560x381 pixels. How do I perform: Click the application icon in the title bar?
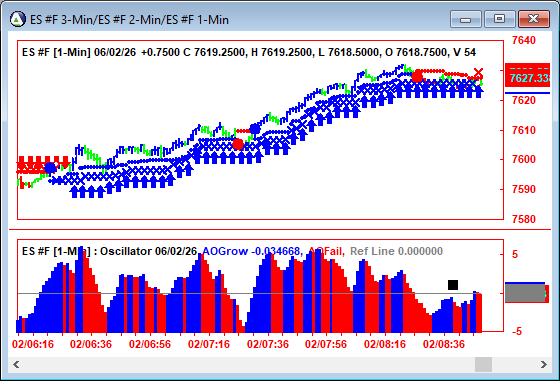pyautogui.click(x=18, y=19)
